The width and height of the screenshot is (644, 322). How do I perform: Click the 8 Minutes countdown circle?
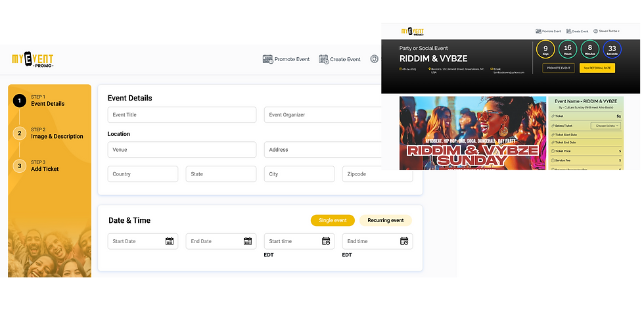[590, 50]
